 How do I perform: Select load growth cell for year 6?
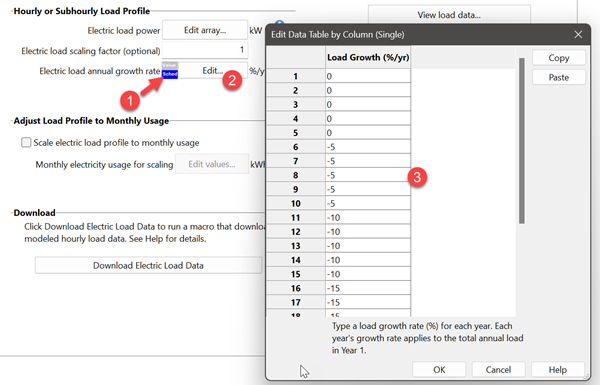pyautogui.click(x=368, y=147)
